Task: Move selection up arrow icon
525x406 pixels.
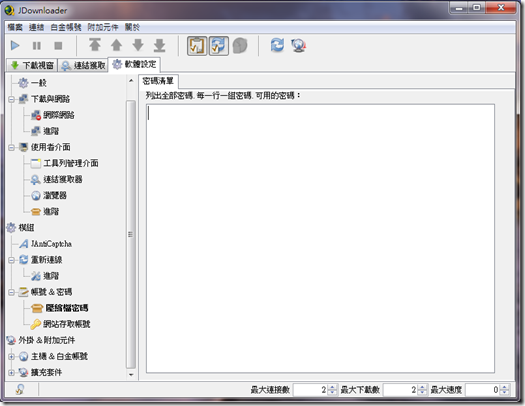Action: (117, 45)
